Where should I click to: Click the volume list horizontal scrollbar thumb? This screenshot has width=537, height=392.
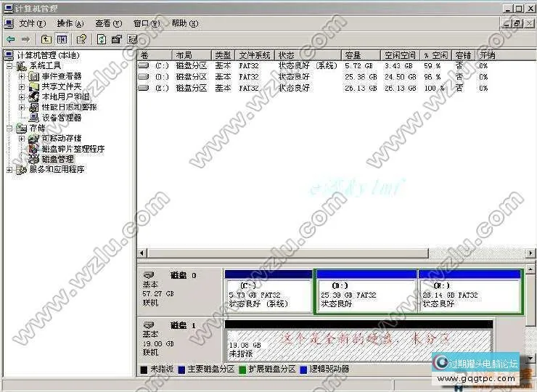[x=287, y=253]
